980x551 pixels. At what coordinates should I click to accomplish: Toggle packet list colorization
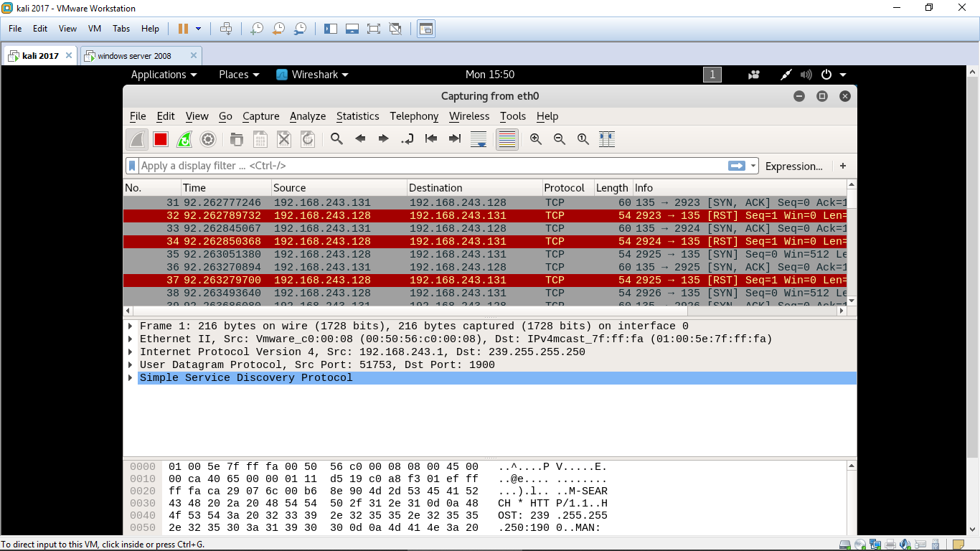[507, 139]
